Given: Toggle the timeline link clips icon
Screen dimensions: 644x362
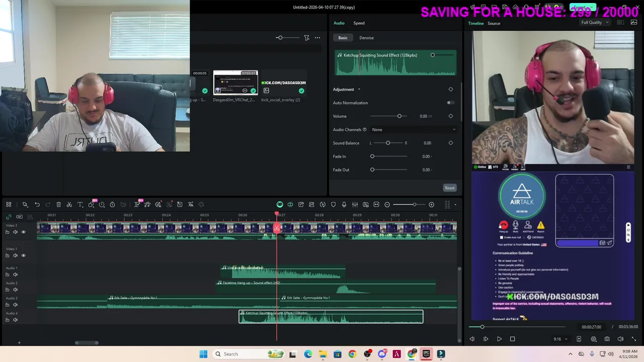Looking at the screenshot, I should (x=9, y=217).
